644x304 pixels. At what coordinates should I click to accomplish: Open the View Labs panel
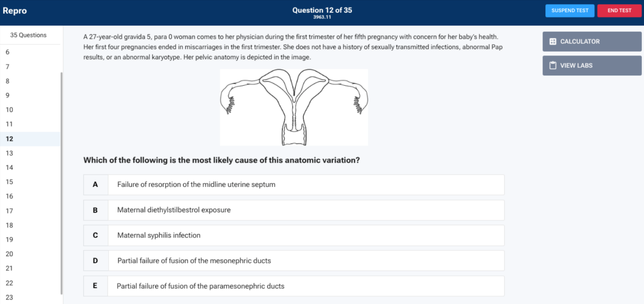coord(592,66)
